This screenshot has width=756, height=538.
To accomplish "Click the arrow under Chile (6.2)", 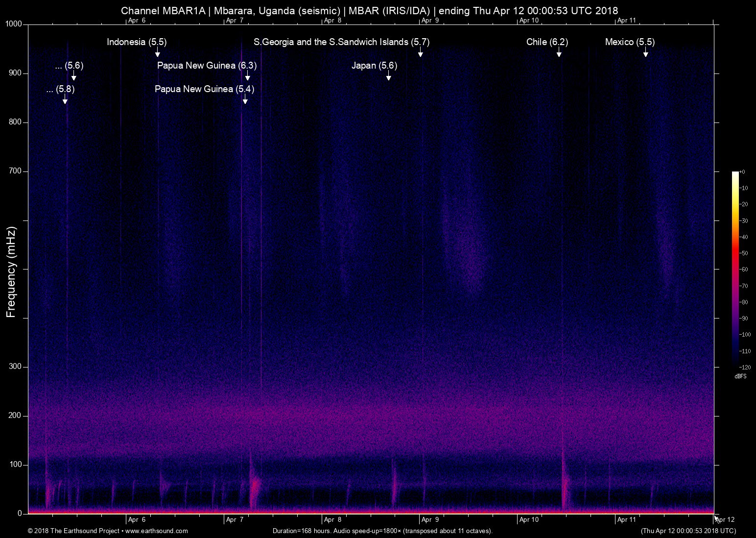I will tap(559, 52).
